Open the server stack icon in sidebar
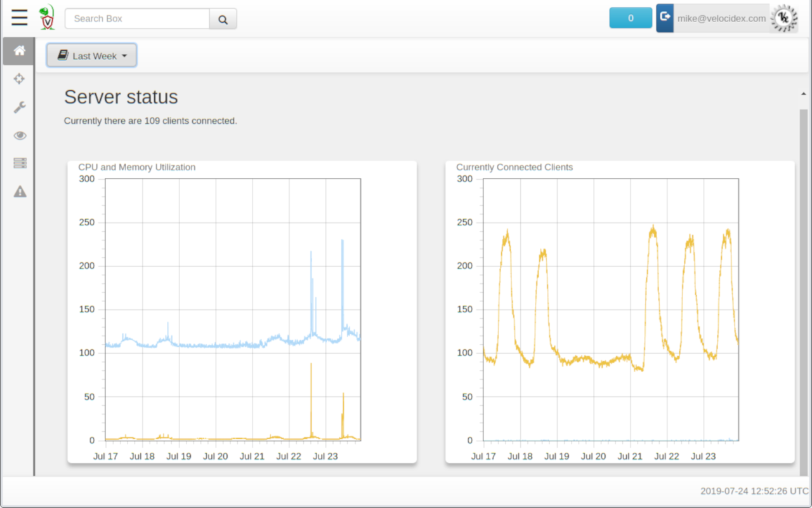The height and width of the screenshot is (508, 812). point(20,163)
